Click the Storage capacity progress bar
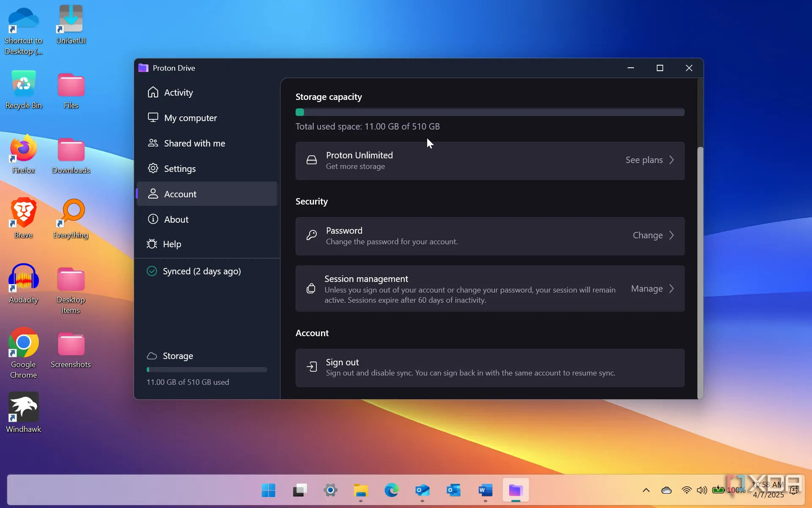The height and width of the screenshot is (508, 812). (490, 112)
